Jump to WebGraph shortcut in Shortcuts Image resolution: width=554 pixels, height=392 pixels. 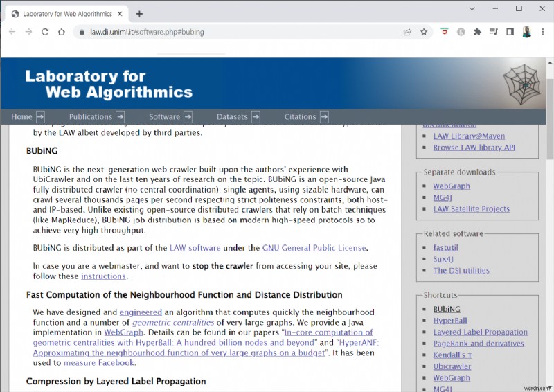452,378
